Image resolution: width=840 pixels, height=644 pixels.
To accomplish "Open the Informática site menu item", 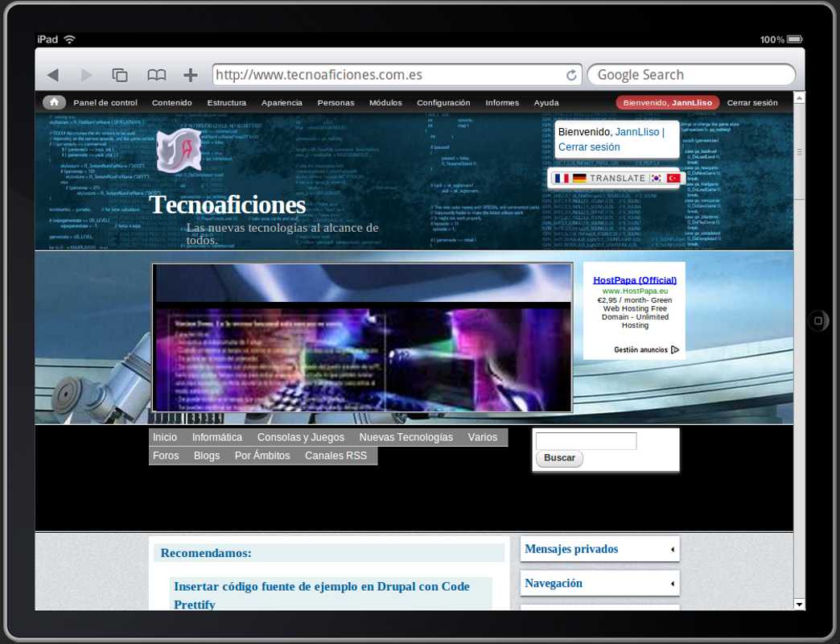I will [216, 437].
